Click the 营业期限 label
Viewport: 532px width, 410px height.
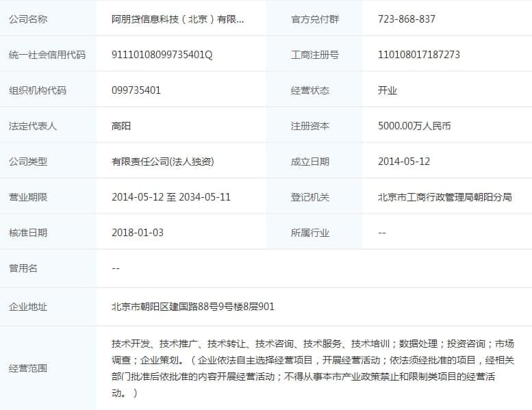pyautogui.click(x=28, y=197)
